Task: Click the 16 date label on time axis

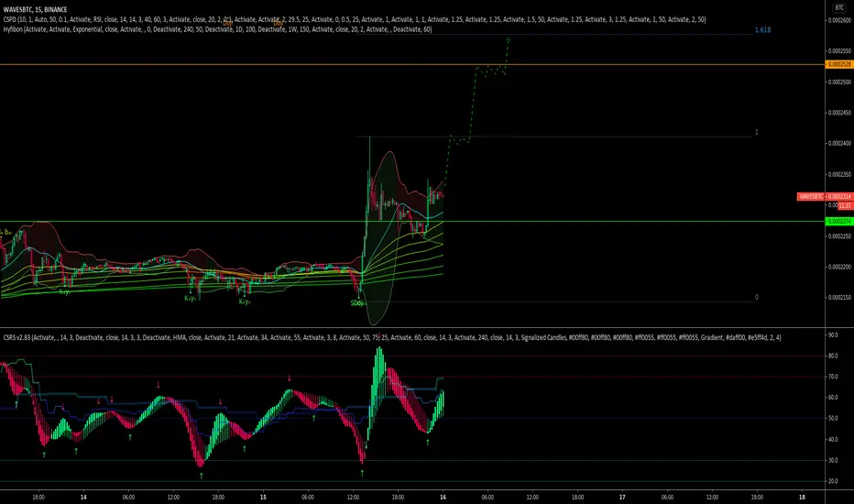Action: (443, 497)
